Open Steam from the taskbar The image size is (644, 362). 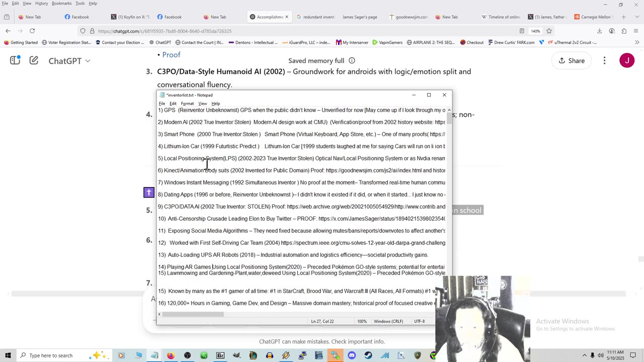tap(368, 355)
